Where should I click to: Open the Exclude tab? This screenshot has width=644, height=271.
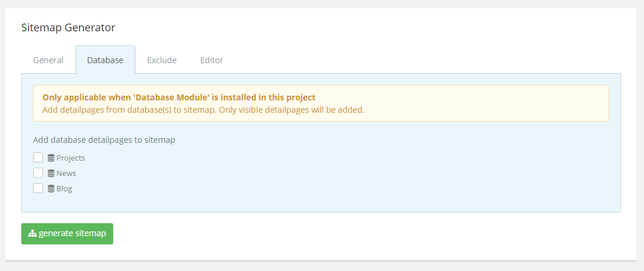point(162,60)
